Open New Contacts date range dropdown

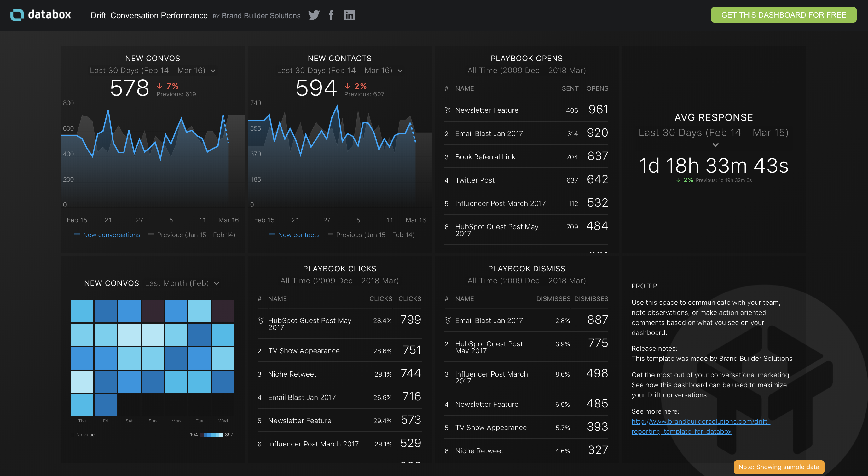coord(400,71)
